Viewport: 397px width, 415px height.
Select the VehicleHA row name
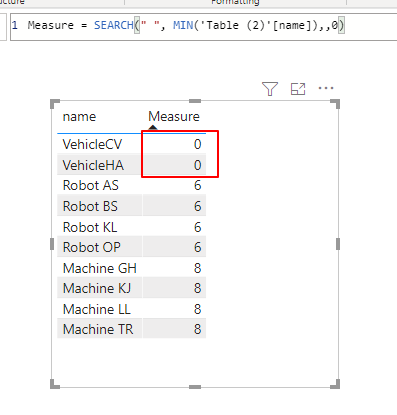coord(93,165)
